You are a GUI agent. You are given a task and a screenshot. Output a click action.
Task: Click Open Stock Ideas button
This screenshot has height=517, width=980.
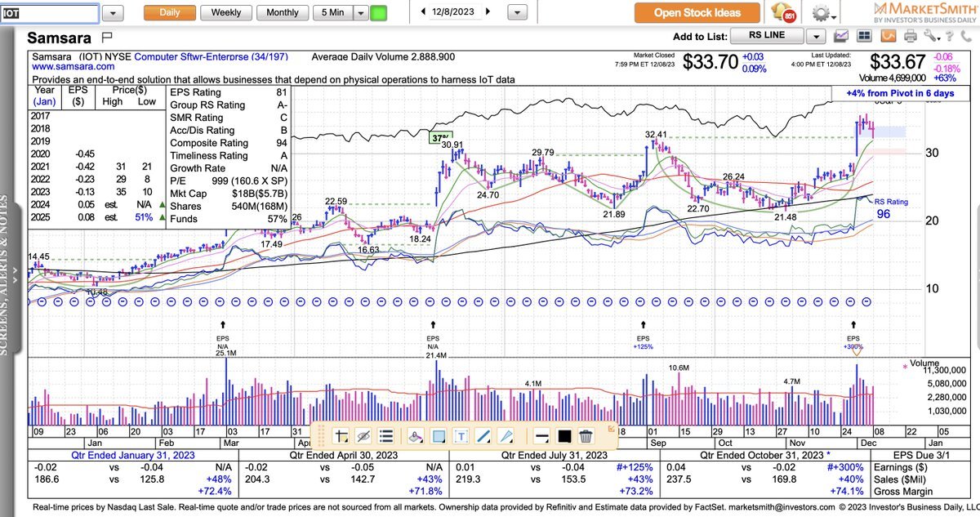point(697,12)
